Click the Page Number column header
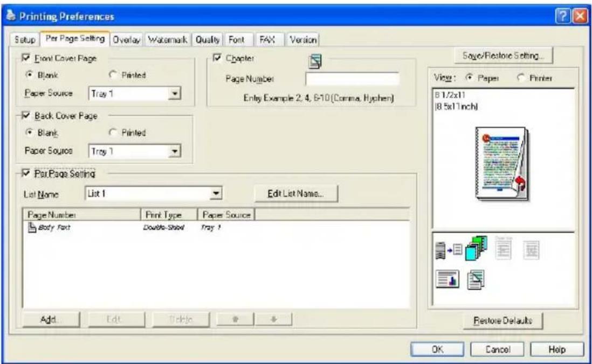The width and height of the screenshot is (592, 364). [x=82, y=215]
